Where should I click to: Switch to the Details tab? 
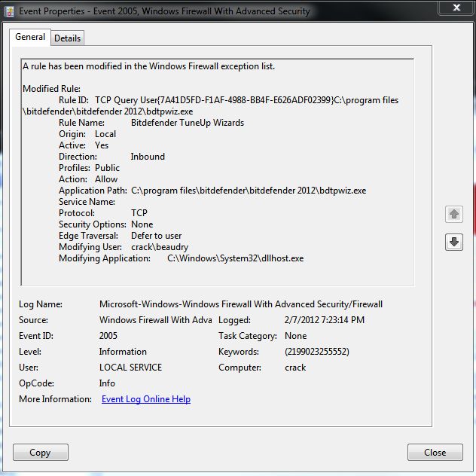67,38
